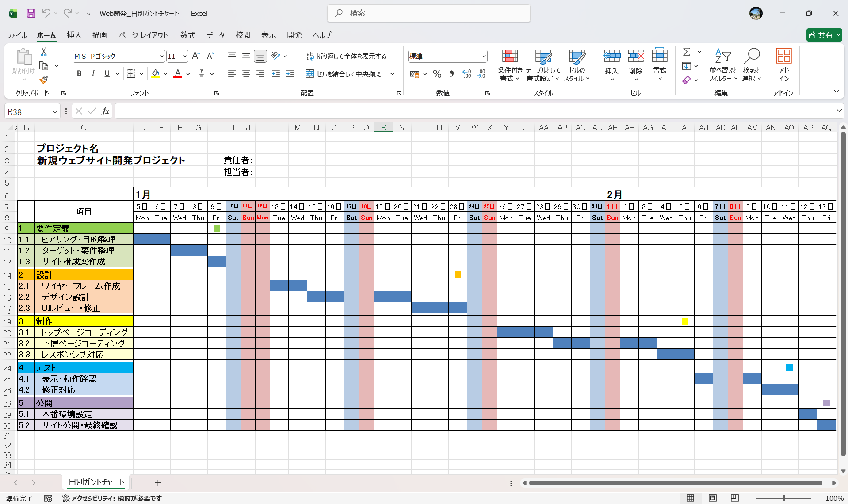This screenshot has width=848, height=504.
Task: Click the Cut scissors icon
Action: [44, 52]
